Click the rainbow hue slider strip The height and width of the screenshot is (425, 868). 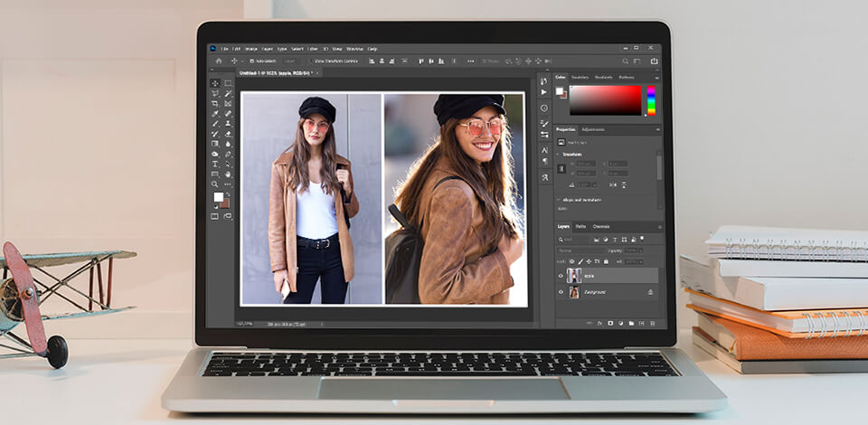651,100
